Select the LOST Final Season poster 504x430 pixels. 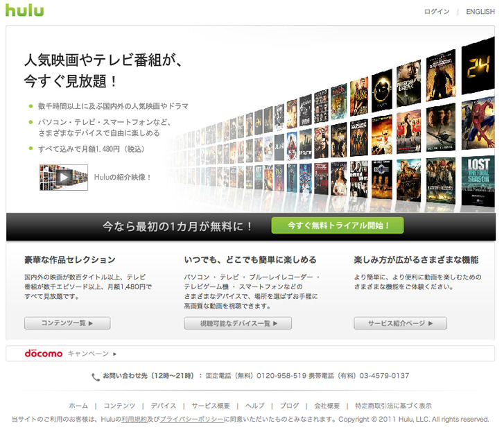tap(478, 182)
